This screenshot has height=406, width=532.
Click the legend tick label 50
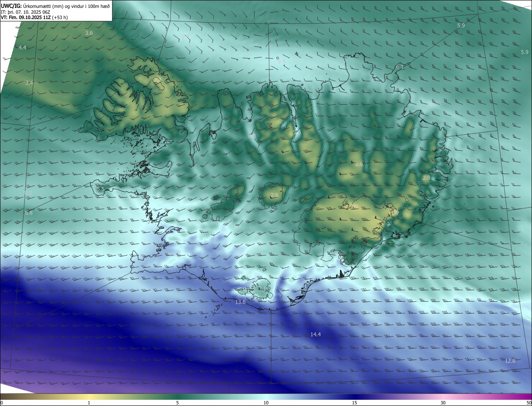[x=529, y=403]
